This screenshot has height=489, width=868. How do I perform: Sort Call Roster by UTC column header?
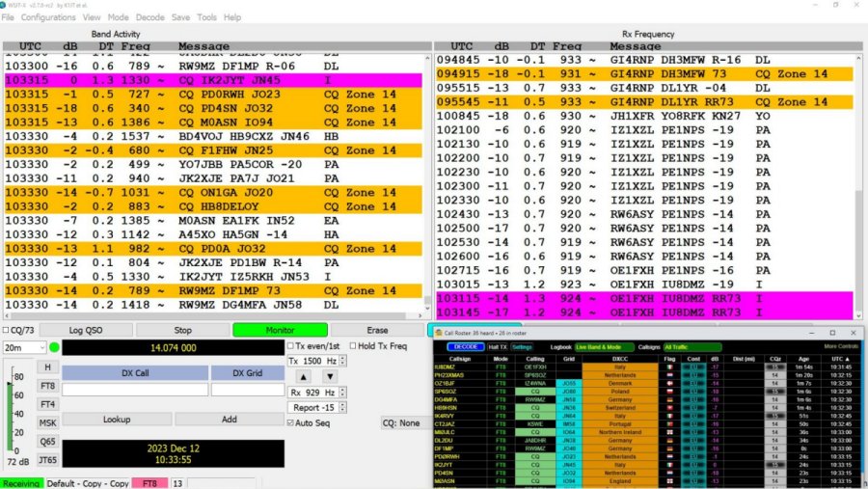[x=841, y=359]
